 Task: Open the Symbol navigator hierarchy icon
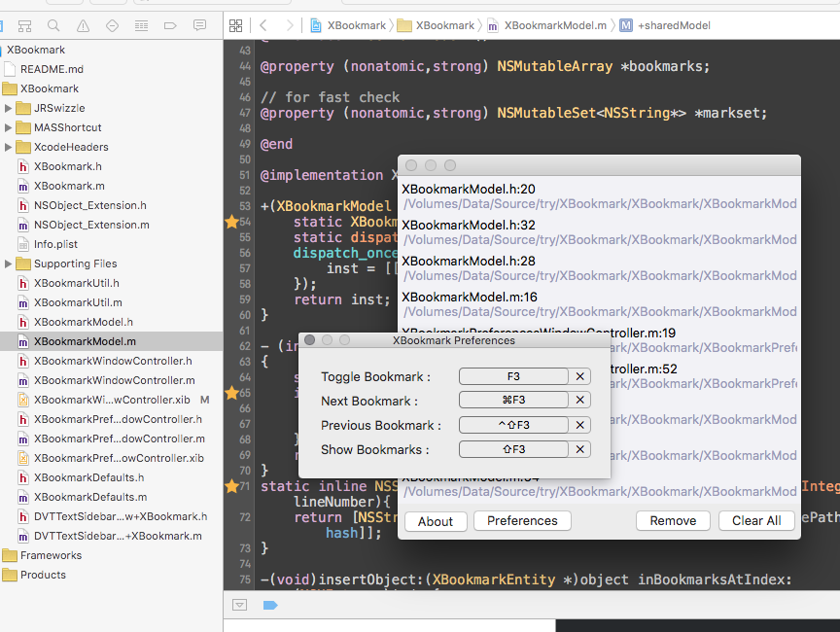point(23,24)
